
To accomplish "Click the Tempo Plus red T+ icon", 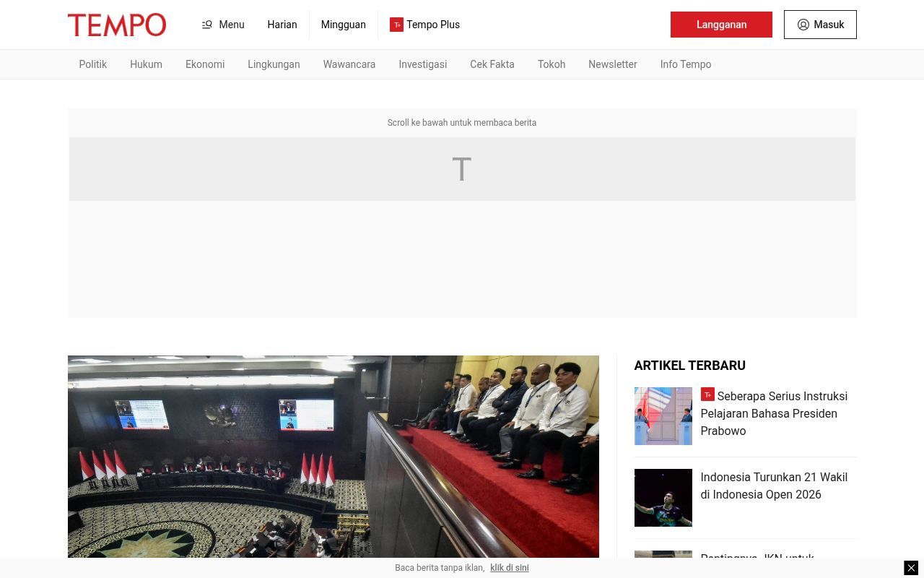I will pos(396,25).
